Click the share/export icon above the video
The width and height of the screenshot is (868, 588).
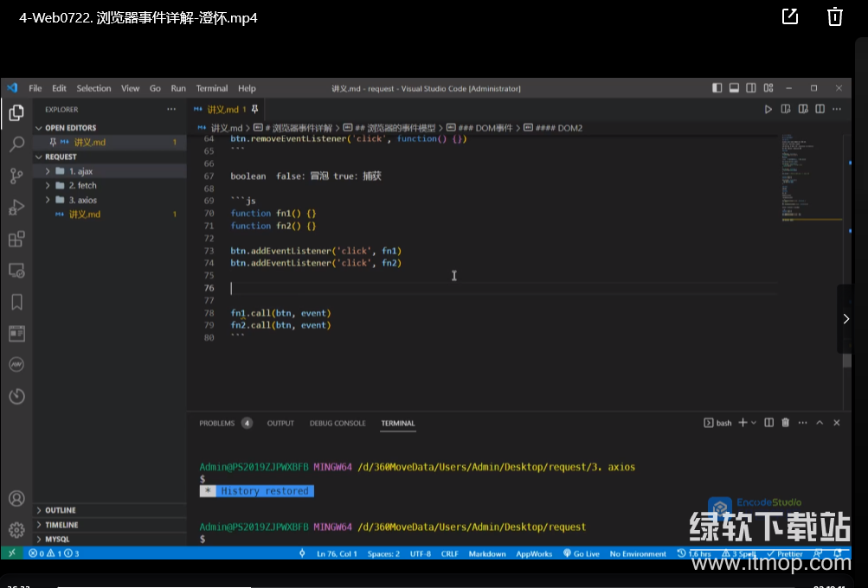pyautogui.click(x=790, y=16)
